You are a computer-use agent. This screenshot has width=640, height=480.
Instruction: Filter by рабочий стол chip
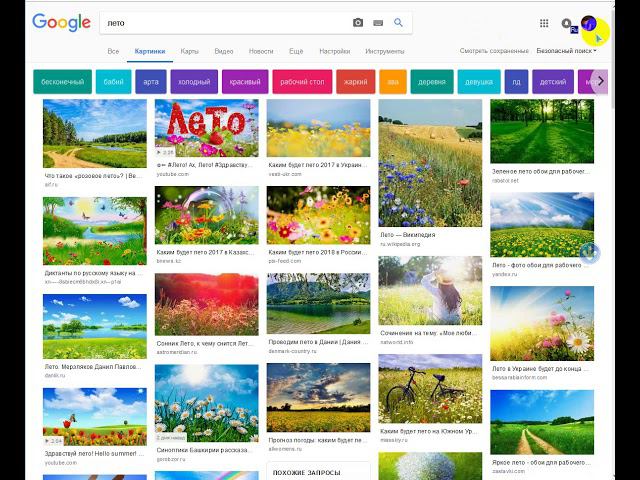tap(302, 82)
